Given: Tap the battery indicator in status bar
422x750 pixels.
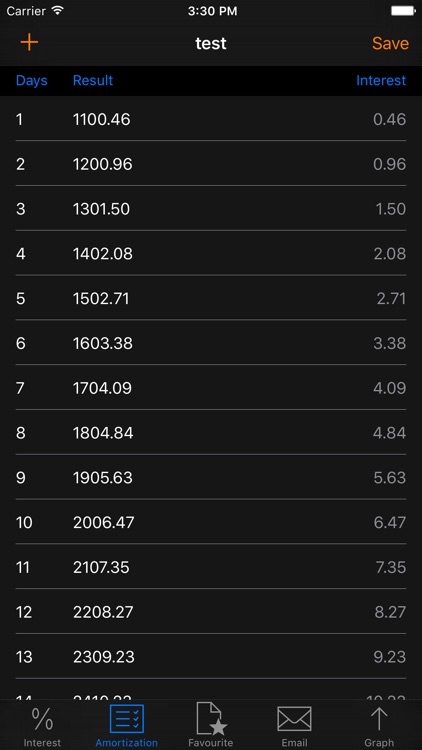Looking at the screenshot, I should coord(403,11).
